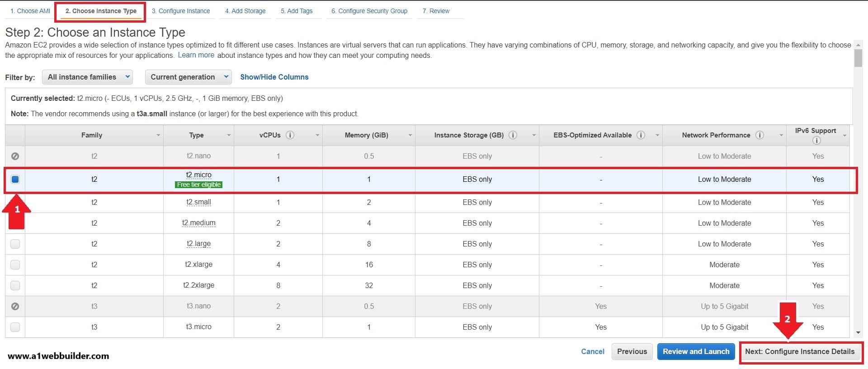Click the Instance Storage info icon
The image size is (868, 369).
(x=513, y=135)
